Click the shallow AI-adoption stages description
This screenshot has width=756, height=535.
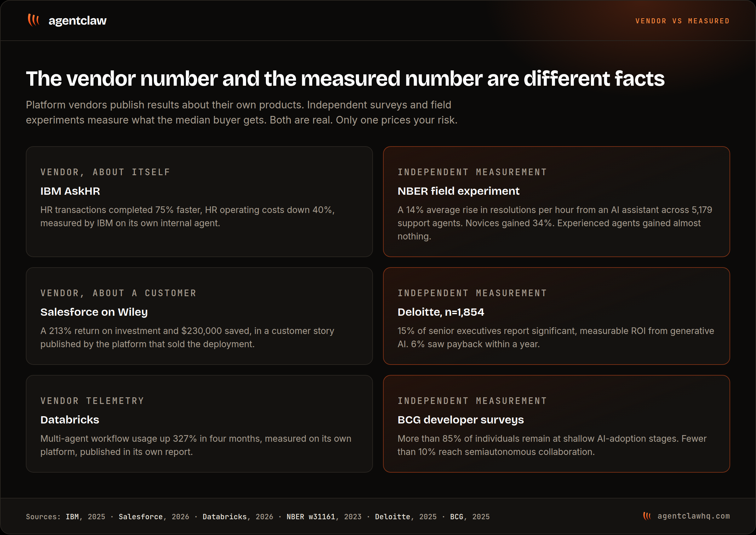(552, 445)
